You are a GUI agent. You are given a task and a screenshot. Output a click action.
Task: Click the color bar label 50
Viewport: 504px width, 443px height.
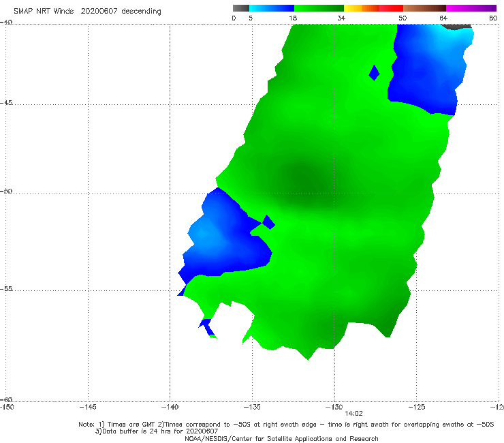pos(403,18)
